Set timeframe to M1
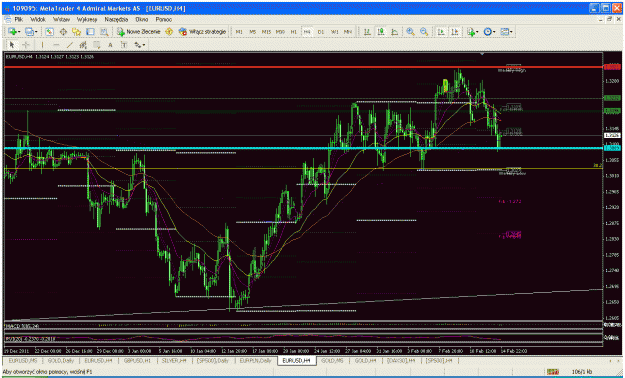This screenshot has height=378, width=625. (x=239, y=32)
